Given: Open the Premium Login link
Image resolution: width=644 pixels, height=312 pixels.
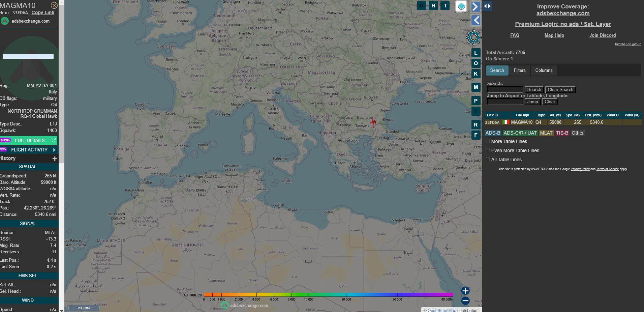Looking at the screenshot, I should coord(563,24).
